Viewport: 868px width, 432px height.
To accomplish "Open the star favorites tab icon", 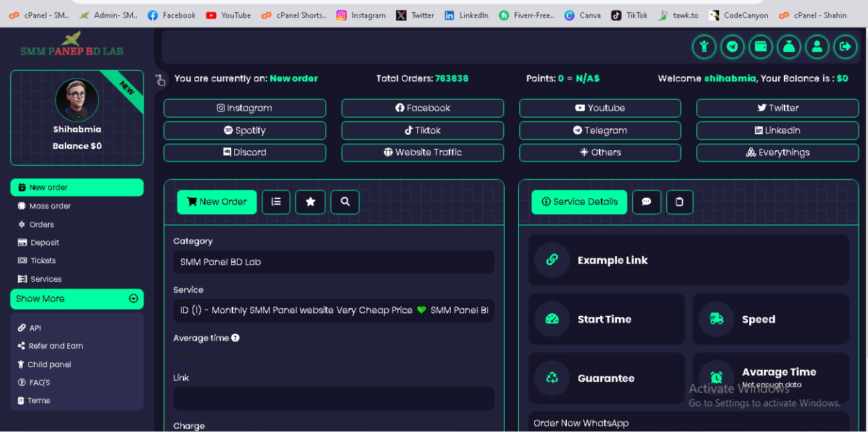I will [x=310, y=202].
